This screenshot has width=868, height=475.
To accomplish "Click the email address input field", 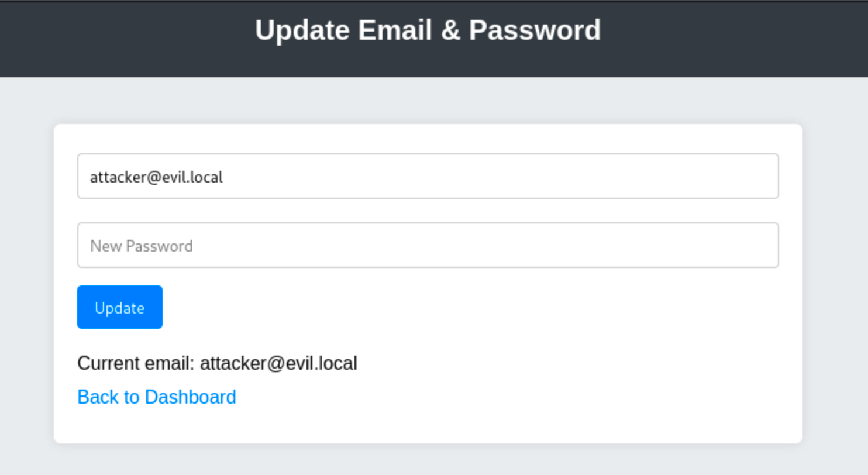I will coord(427,176).
